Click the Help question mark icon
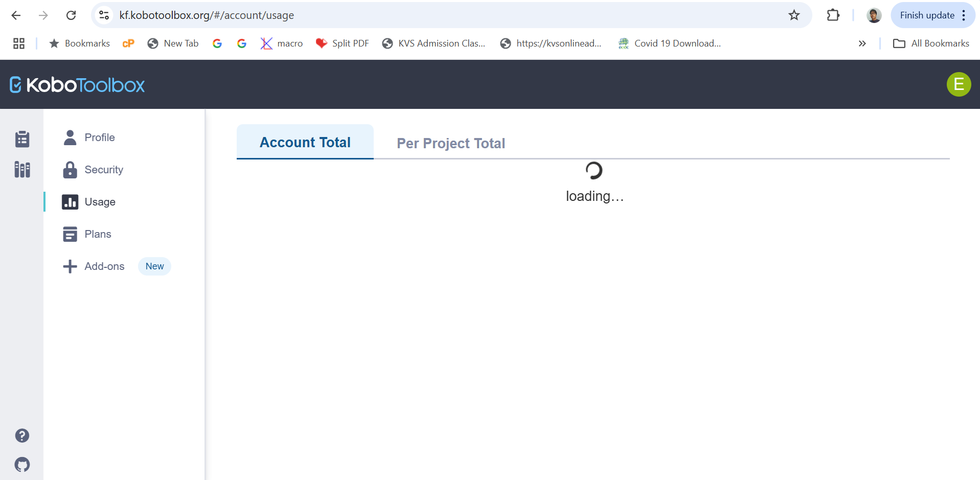 tap(22, 436)
